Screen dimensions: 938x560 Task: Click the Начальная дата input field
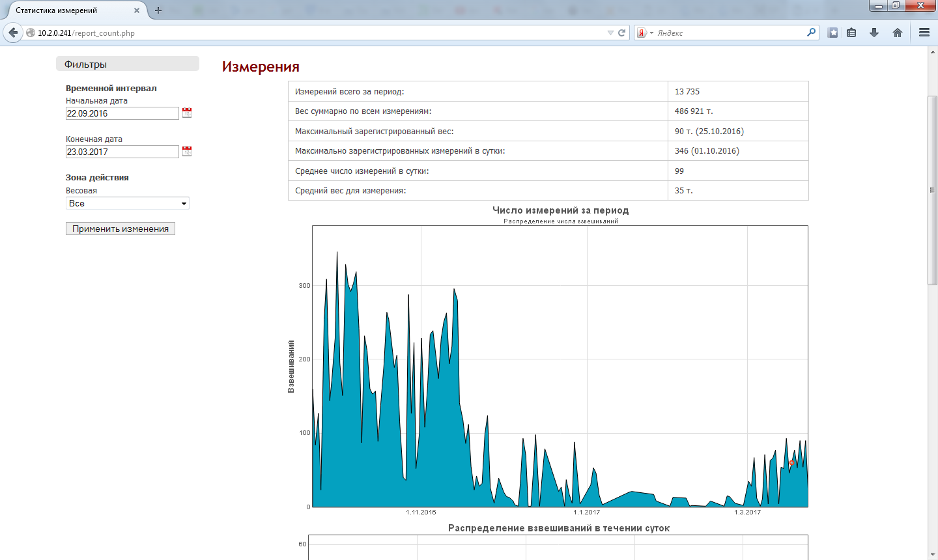pyautogui.click(x=122, y=113)
